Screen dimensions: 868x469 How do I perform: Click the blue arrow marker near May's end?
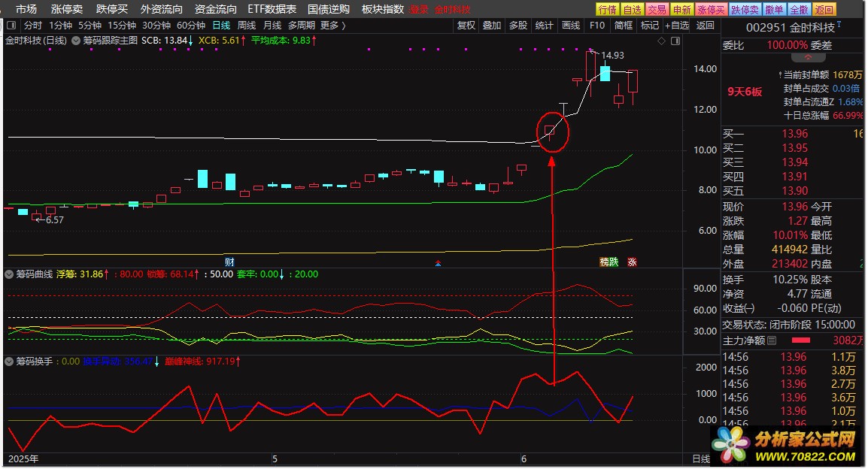coord(438,263)
